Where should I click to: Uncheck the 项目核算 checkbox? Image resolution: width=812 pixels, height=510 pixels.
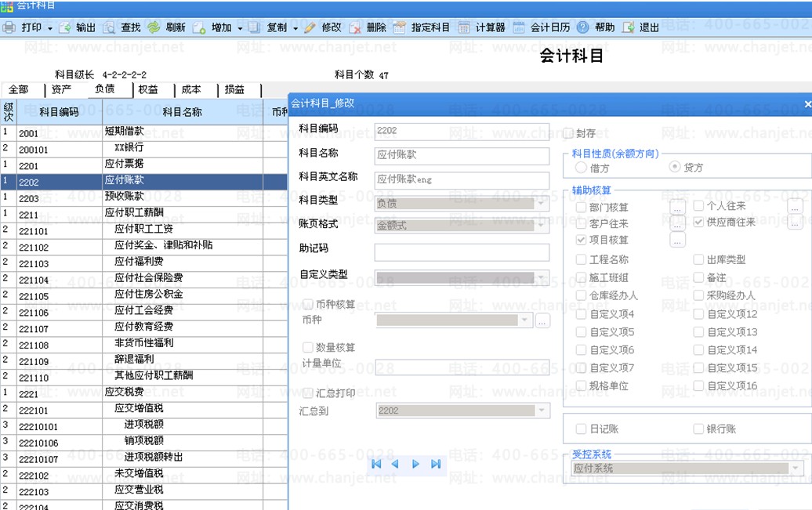pyautogui.click(x=581, y=240)
